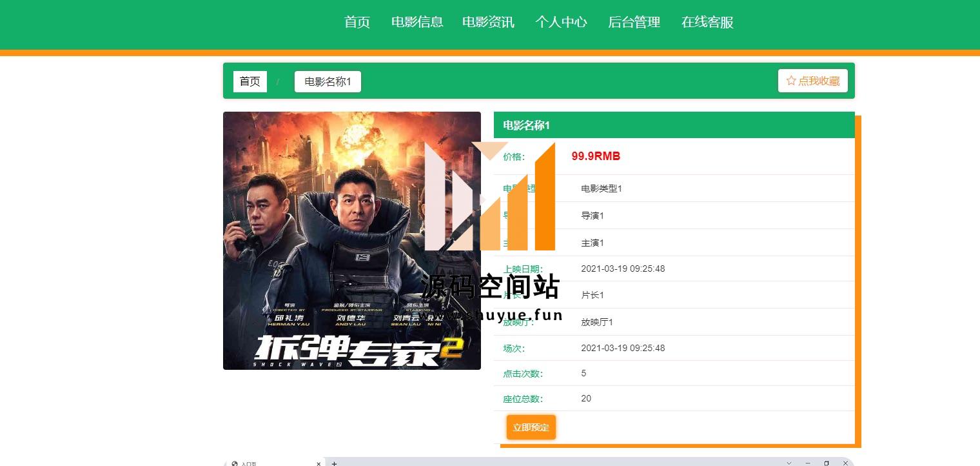Select the seat total value 20
This screenshot has height=466, width=980.
[586, 398]
